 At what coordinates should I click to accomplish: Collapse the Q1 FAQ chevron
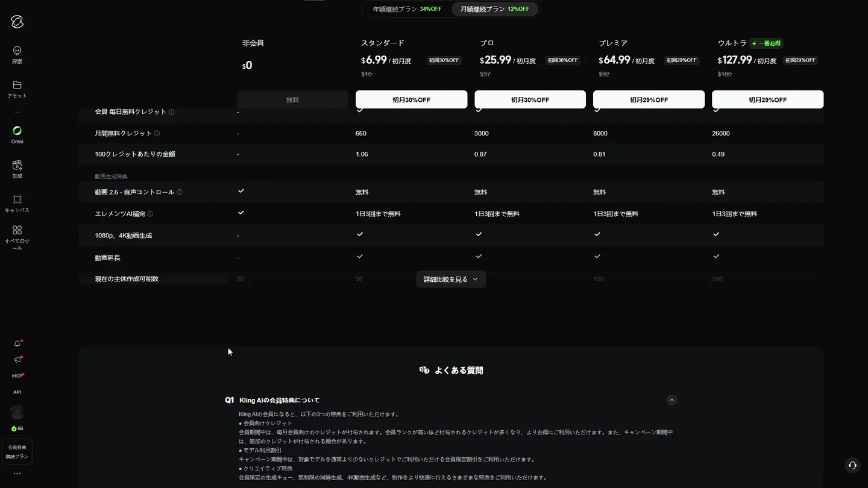pos(671,400)
